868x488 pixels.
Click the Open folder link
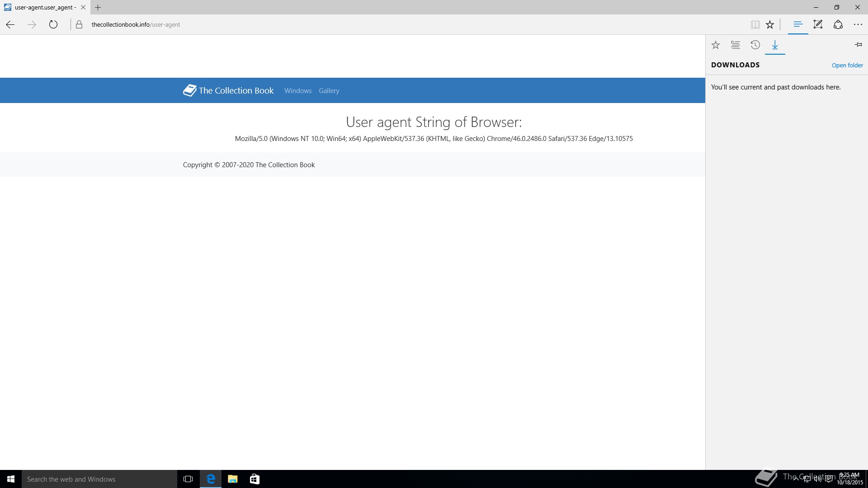point(847,66)
